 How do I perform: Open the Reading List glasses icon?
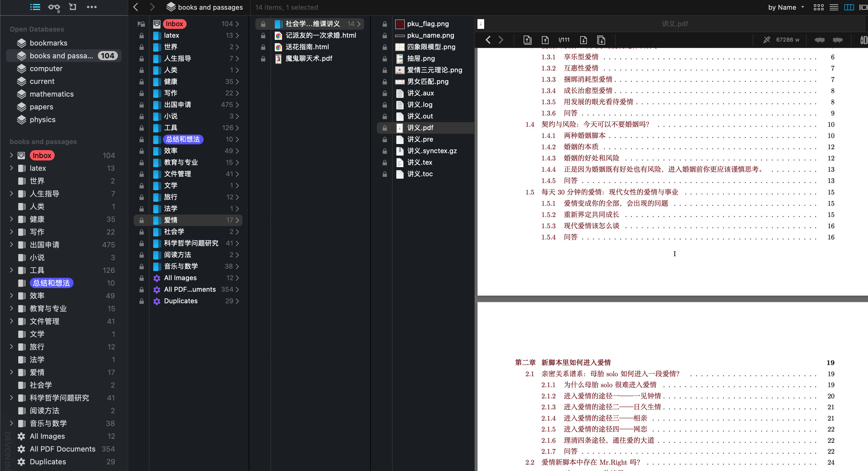point(54,7)
